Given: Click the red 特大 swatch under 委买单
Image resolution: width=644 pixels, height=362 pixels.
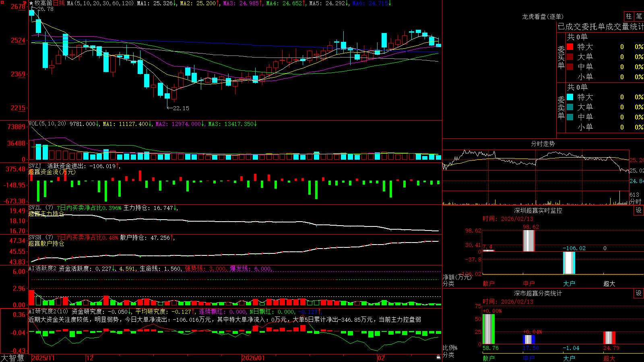Looking at the screenshot, I should tap(570, 47).
